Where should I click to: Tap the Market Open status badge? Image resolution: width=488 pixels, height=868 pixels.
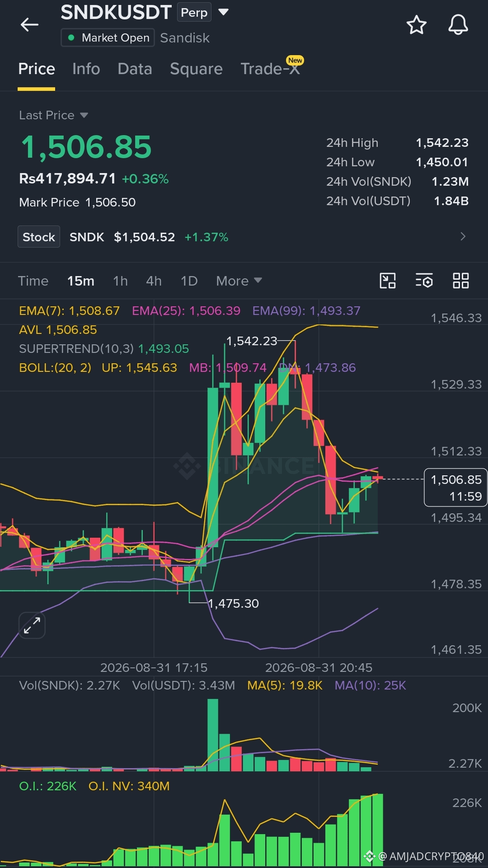tap(108, 38)
